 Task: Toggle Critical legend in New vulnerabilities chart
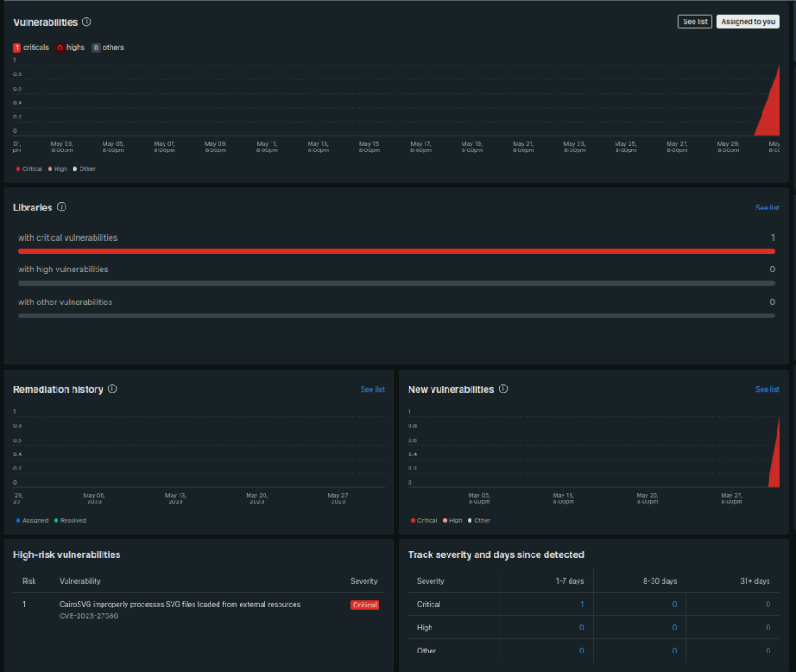pyautogui.click(x=424, y=521)
